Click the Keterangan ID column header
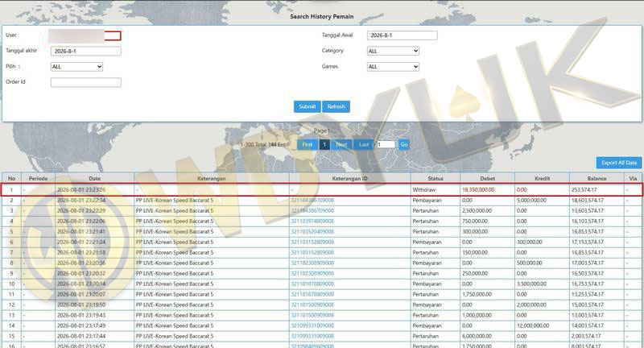The image size is (644, 348). coord(350,178)
